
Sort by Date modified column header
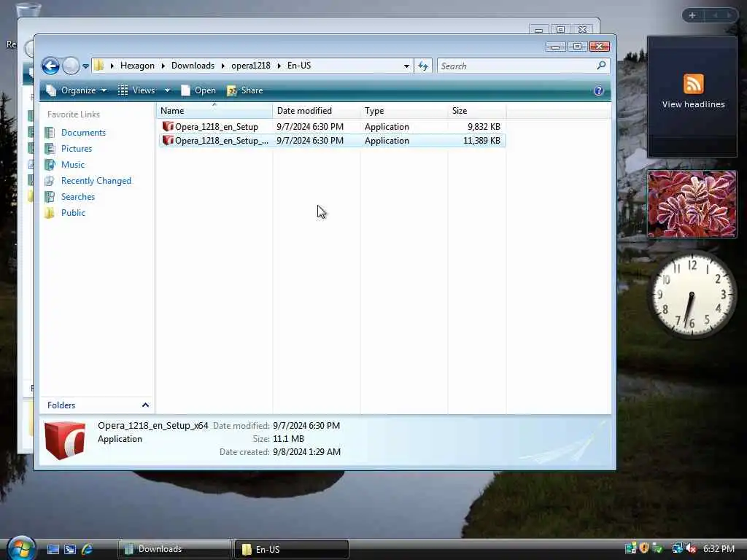point(317,111)
